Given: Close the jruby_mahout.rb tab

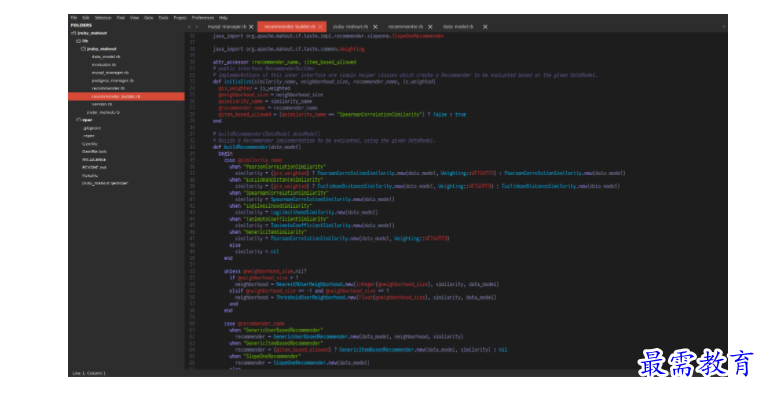Looking at the screenshot, I should click(375, 27).
